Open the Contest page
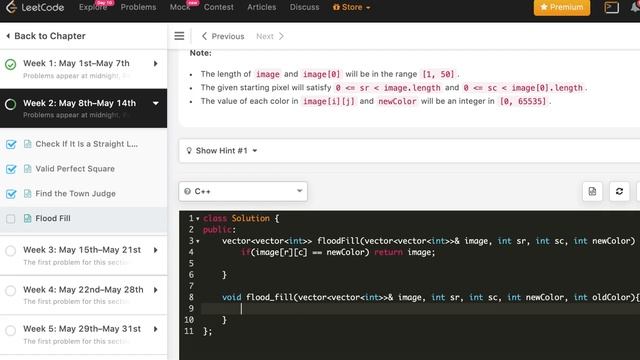This screenshot has width=640, height=360. pyautogui.click(x=219, y=7)
